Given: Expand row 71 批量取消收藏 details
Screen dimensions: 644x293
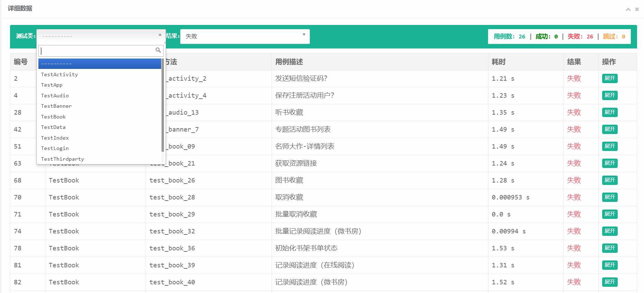Looking at the screenshot, I should pyautogui.click(x=610, y=214).
